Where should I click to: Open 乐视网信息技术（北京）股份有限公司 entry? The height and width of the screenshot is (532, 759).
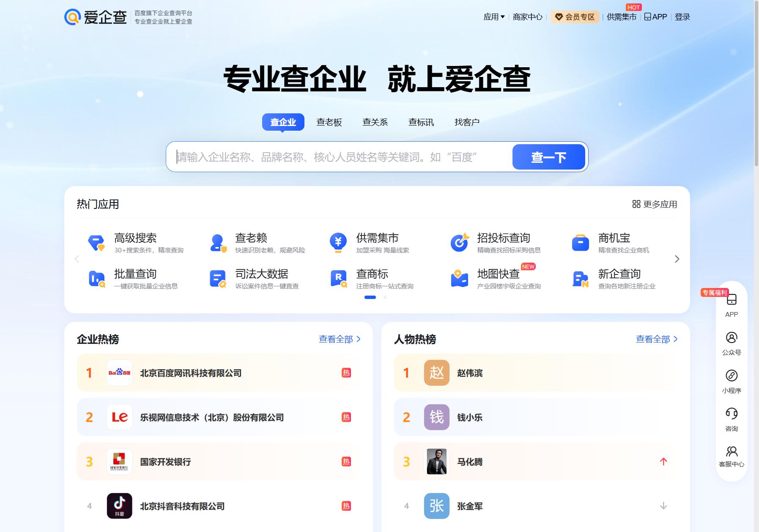[x=219, y=417]
